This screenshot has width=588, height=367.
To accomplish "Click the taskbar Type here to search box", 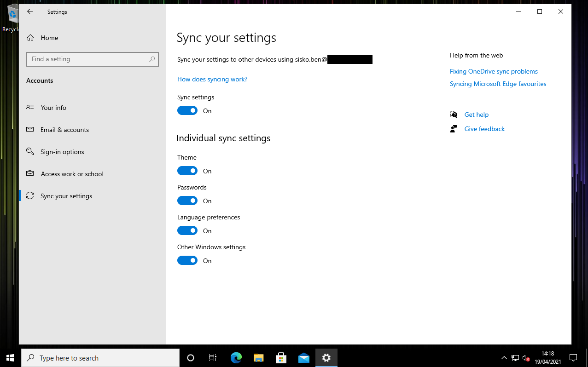I will [x=100, y=358].
